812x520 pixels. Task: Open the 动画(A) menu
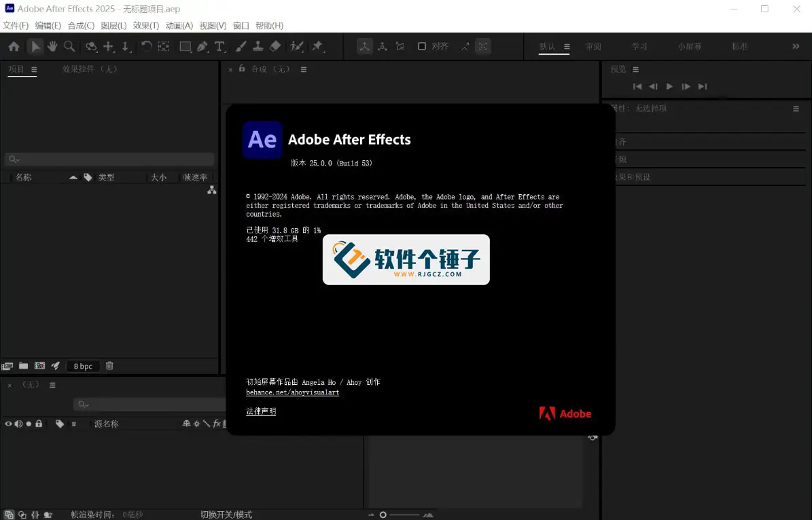pos(179,25)
